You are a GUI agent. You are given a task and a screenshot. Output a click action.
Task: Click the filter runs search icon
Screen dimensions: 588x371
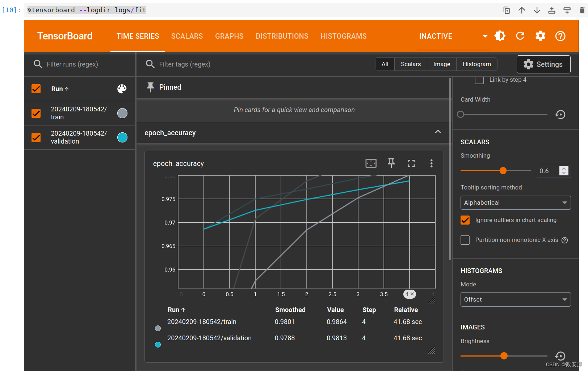[x=38, y=64]
